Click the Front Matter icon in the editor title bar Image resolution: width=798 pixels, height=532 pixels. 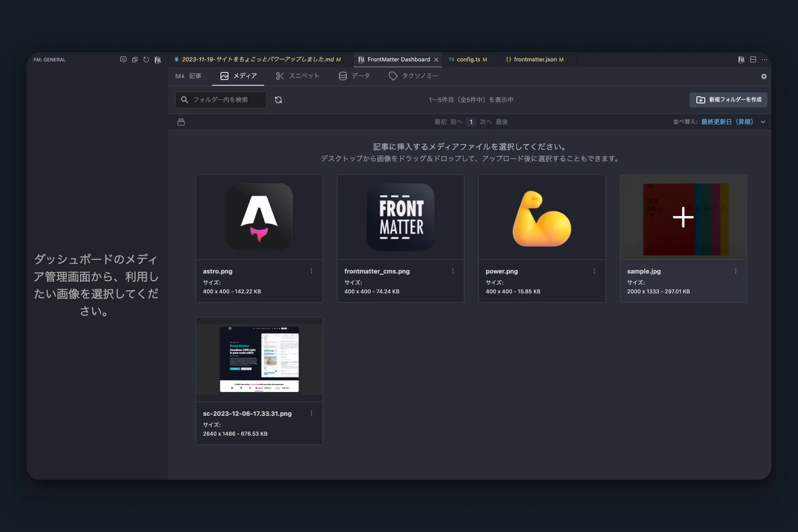[x=741, y=60]
